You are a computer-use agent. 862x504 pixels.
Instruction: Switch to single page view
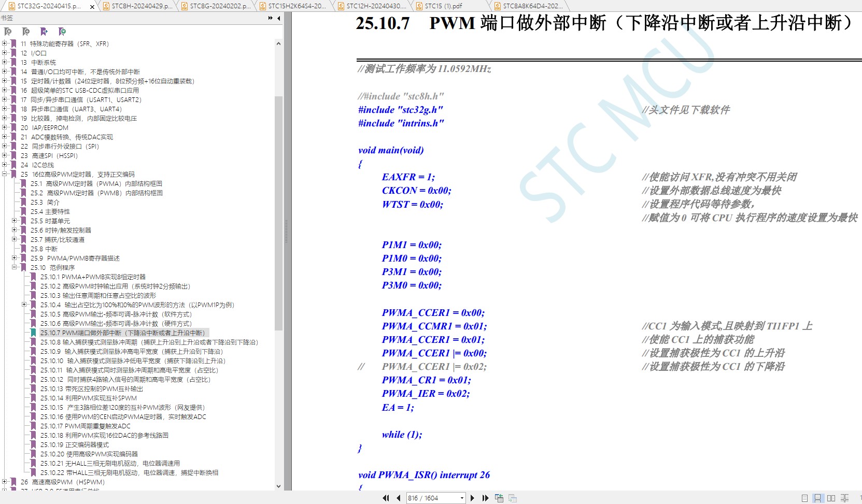(x=804, y=498)
